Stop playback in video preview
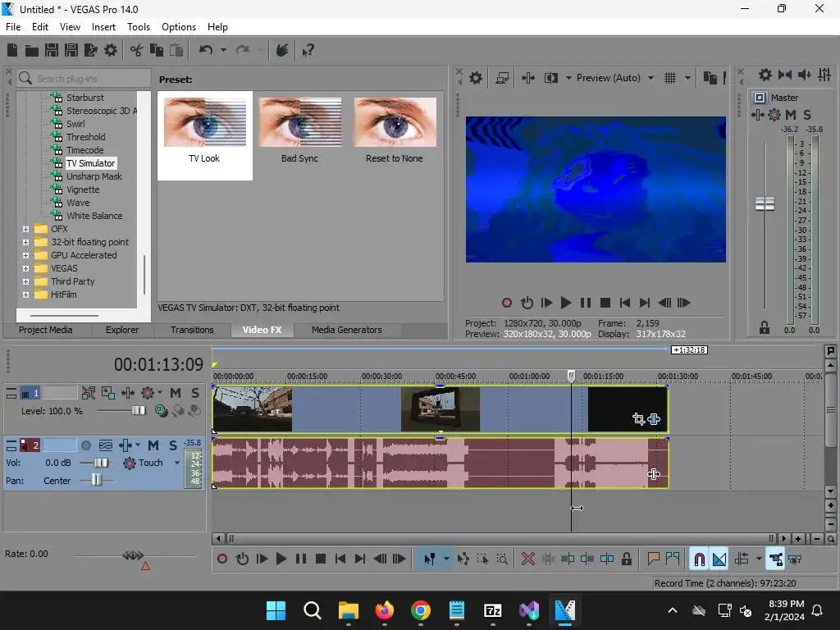840x630 pixels. tap(605, 304)
